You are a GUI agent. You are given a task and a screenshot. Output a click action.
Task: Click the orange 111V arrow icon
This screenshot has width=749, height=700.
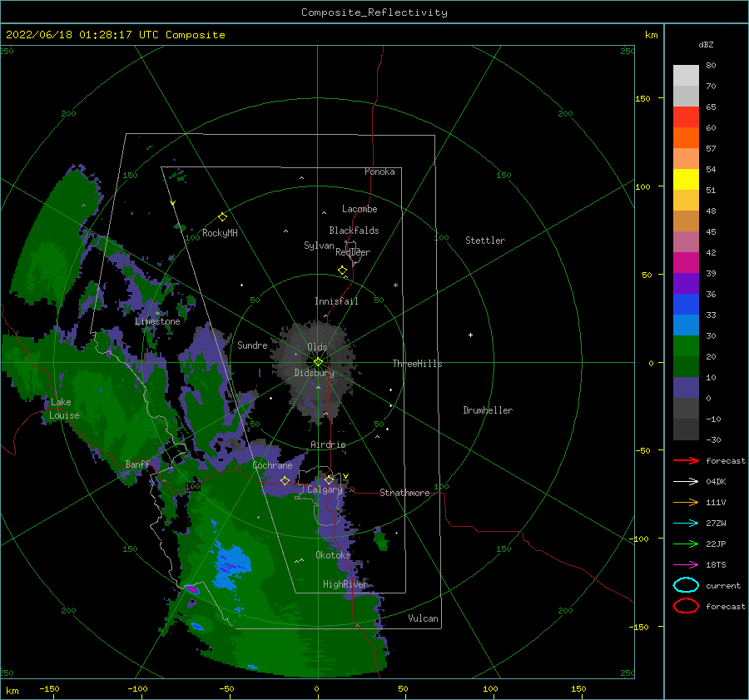(686, 502)
